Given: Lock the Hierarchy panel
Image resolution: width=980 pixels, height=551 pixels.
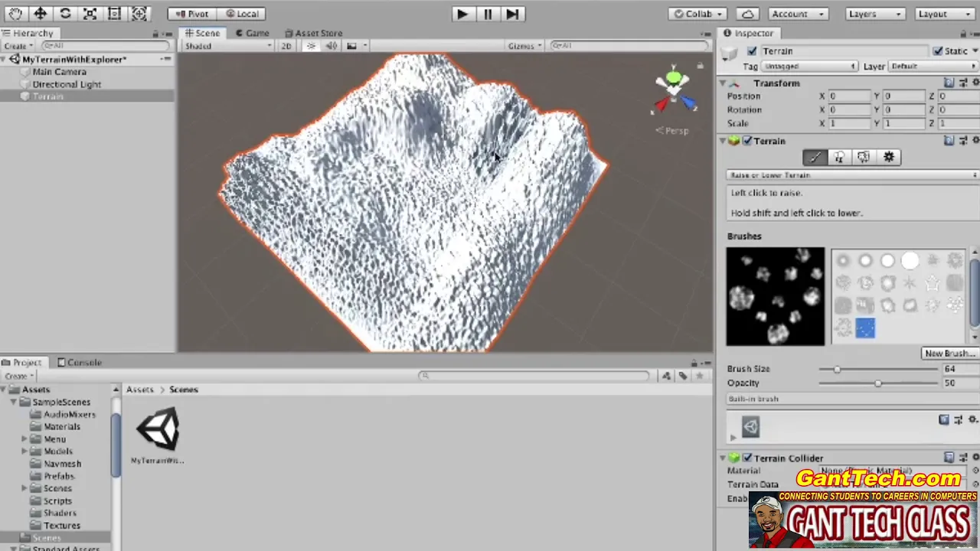Looking at the screenshot, I should coord(155,34).
